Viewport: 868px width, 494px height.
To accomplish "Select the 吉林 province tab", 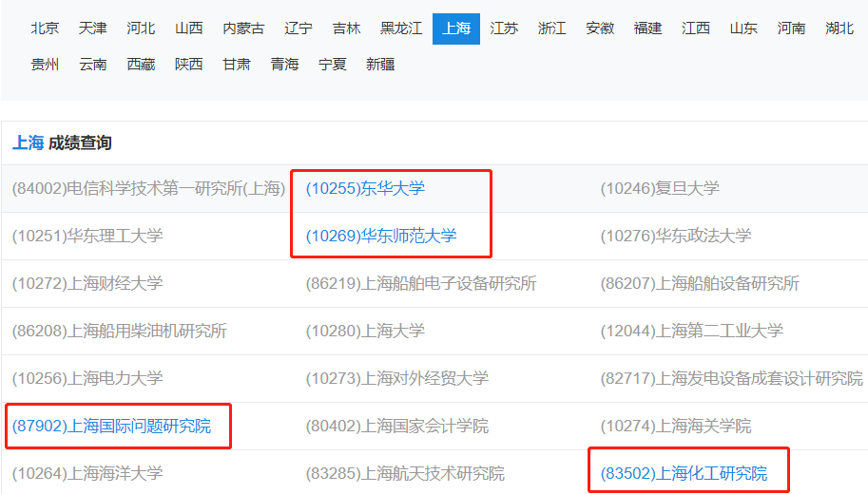I will pyautogui.click(x=347, y=28).
